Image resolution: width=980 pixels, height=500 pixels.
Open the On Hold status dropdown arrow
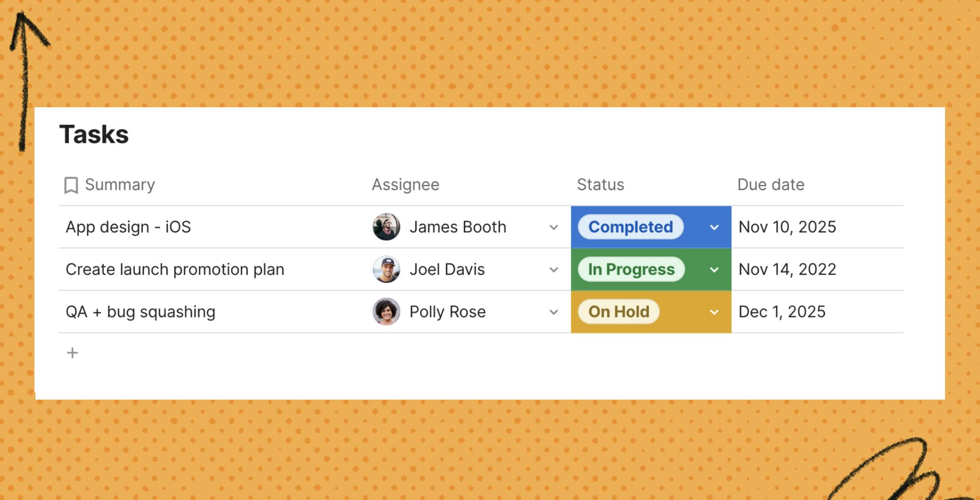[714, 312]
